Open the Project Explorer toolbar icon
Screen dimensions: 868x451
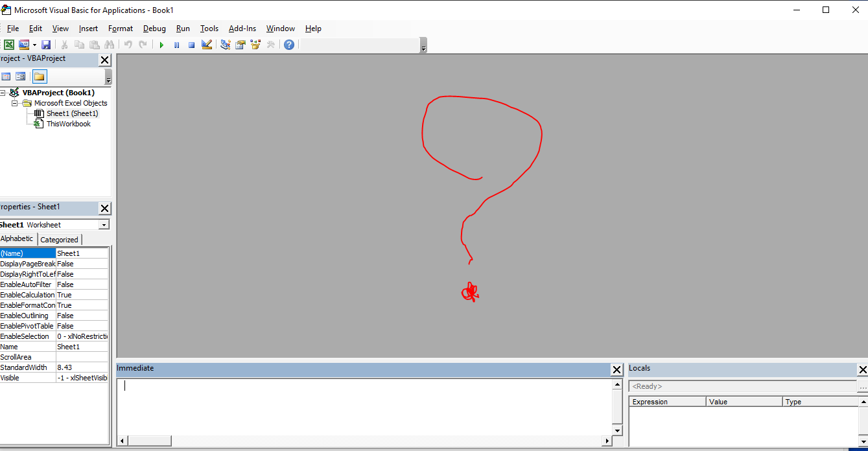(226, 45)
